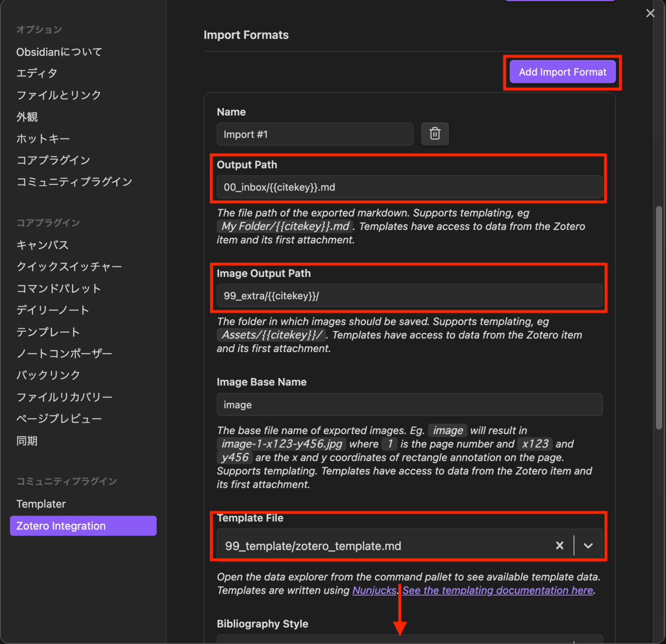
Task: Open the 外観 settings section
Action: (x=28, y=117)
